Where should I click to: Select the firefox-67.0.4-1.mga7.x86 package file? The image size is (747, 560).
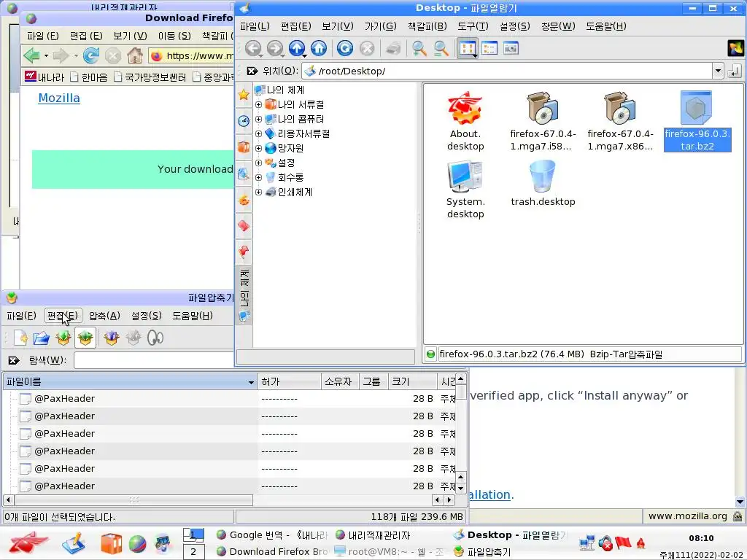620,122
